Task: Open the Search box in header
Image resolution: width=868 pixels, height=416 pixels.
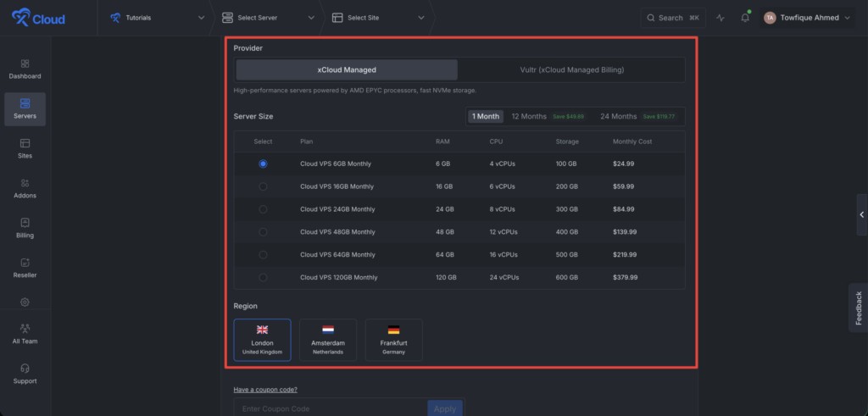Action: (x=672, y=18)
